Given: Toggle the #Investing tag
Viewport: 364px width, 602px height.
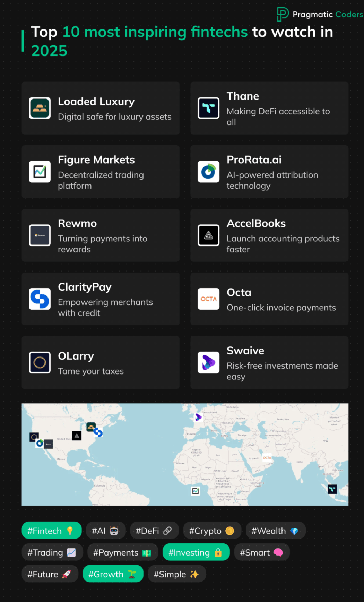Looking at the screenshot, I should [x=196, y=552].
